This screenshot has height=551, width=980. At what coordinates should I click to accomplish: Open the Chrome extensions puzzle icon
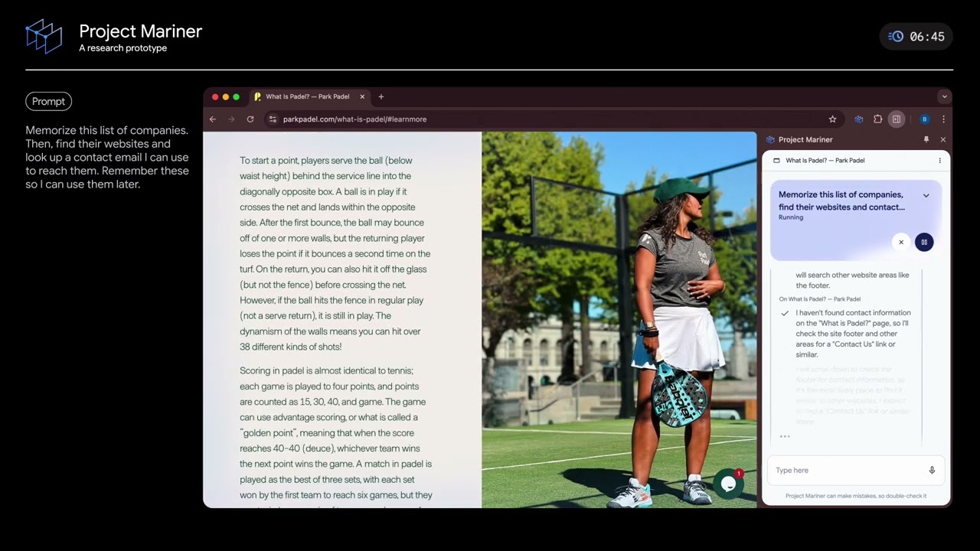pos(877,119)
